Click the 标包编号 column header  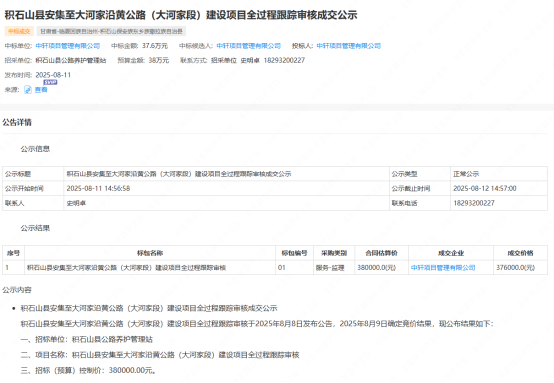(x=294, y=253)
